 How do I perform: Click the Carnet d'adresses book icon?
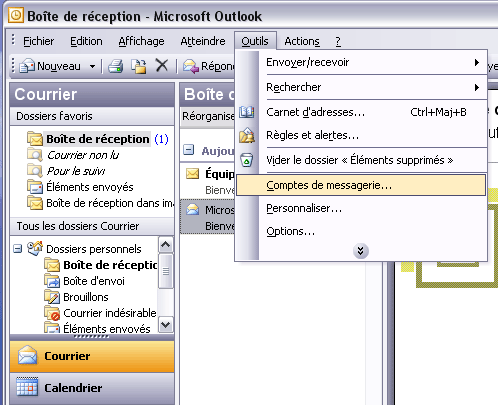click(247, 112)
